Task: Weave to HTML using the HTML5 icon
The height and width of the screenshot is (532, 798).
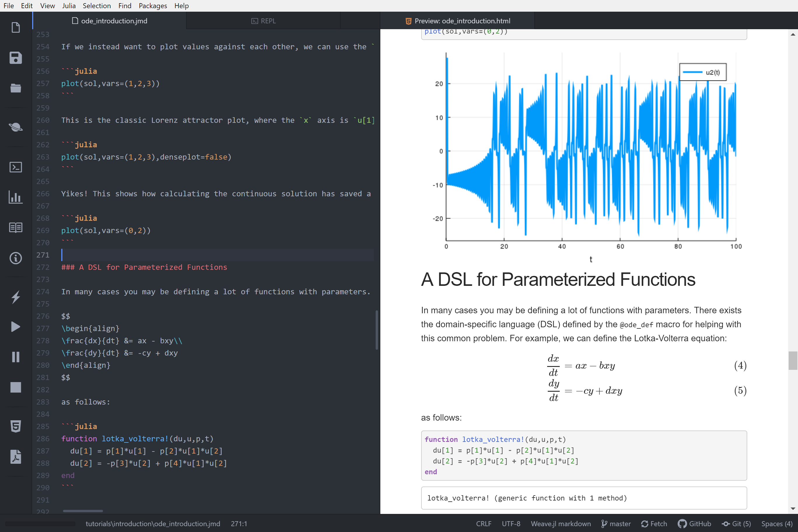Action: point(16,426)
